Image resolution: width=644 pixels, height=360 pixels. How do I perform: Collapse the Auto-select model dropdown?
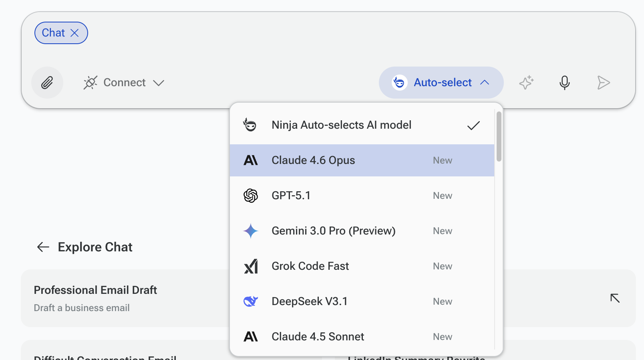tap(485, 83)
